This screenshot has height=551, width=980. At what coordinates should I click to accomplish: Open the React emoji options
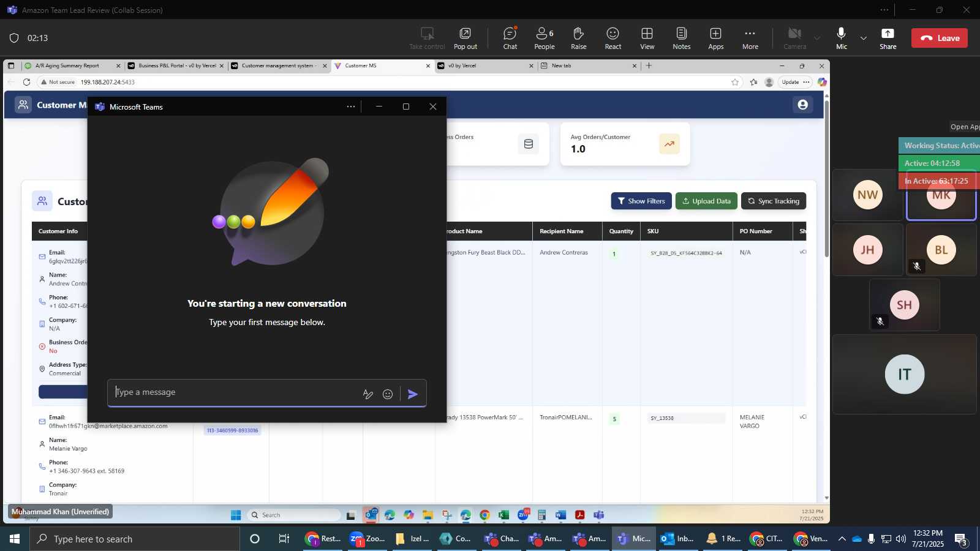point(612,38)
